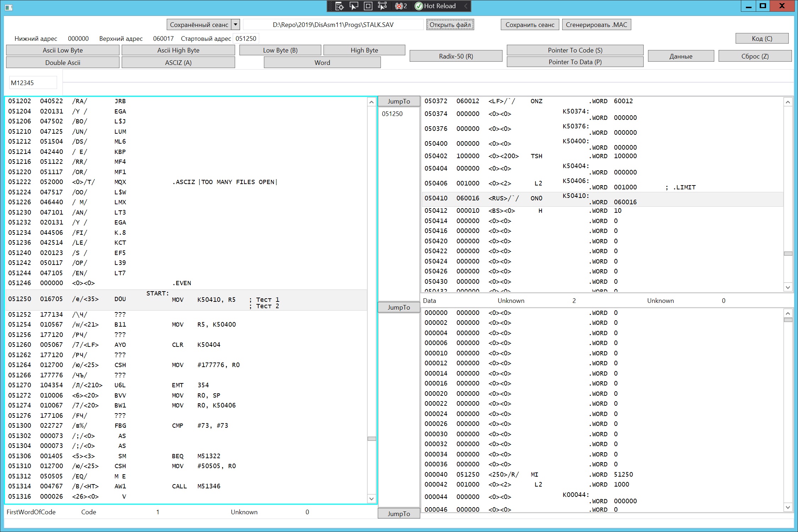Open Live Visual Tree icon in debug toolbar

click(339, 6)
